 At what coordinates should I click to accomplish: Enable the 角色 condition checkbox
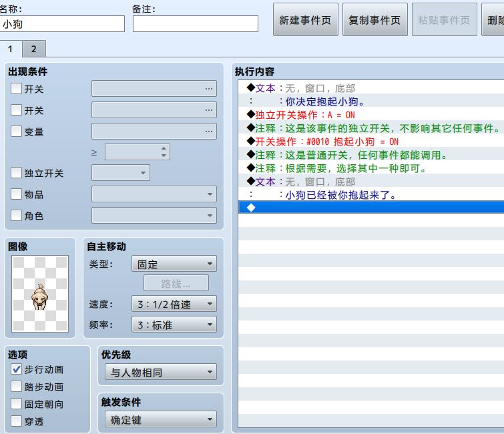click(16, 215)
